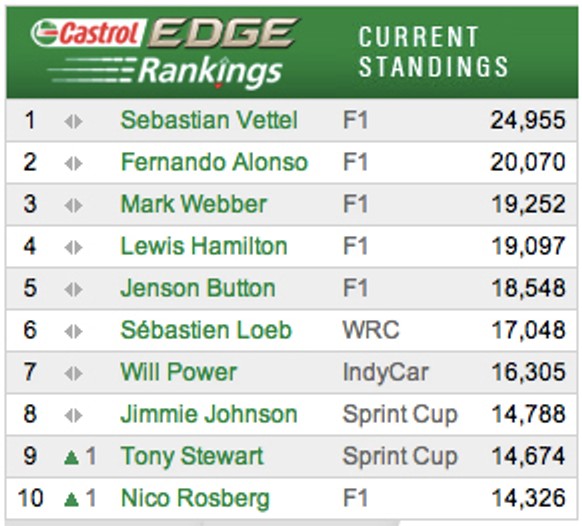Click no-change arrows icon beside Sébastien Loeb
The width and height of the screenshot is (582, 526).
(x=73, y=331)
